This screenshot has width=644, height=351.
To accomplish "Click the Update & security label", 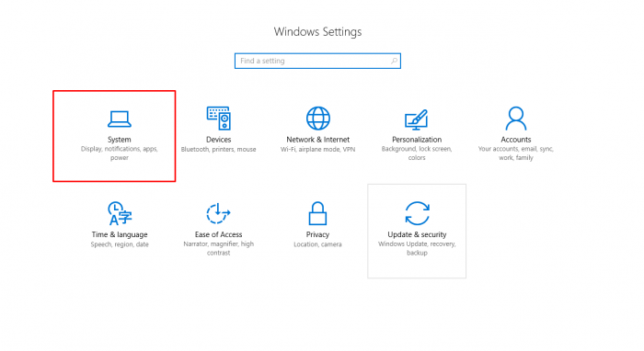I will (x=417, y=234).
